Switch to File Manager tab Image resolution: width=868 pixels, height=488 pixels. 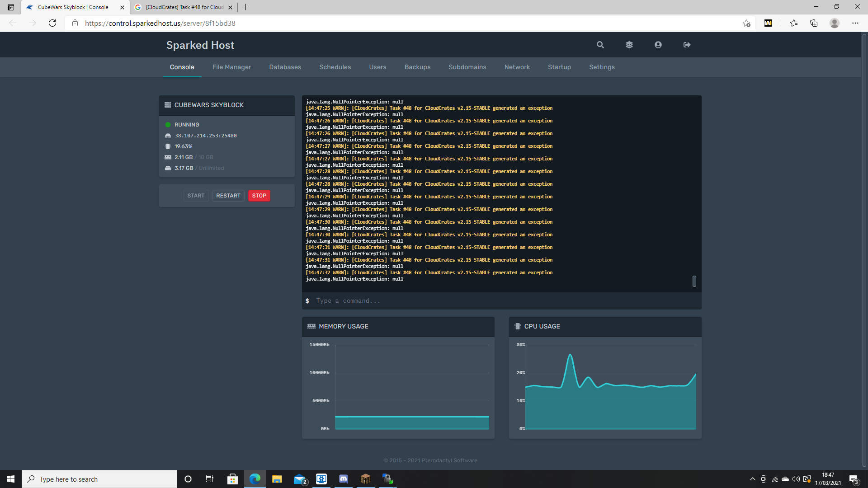point(231,67)
